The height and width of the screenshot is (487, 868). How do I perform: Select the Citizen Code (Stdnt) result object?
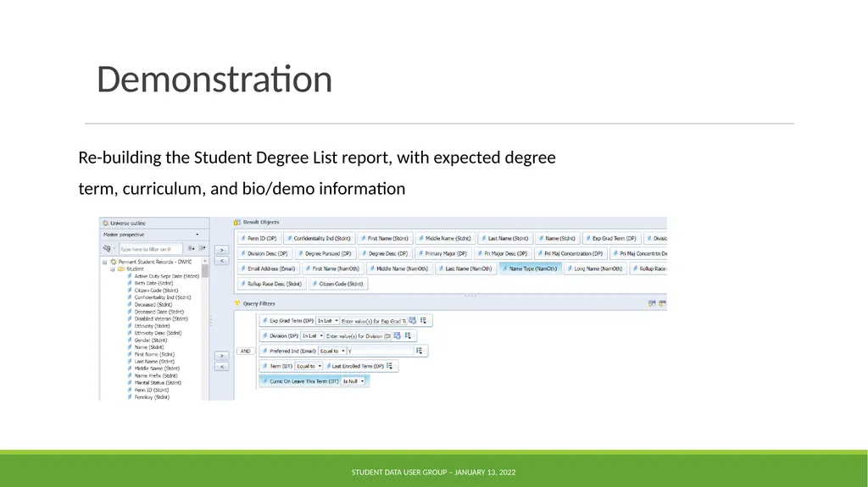coord(337,284)
